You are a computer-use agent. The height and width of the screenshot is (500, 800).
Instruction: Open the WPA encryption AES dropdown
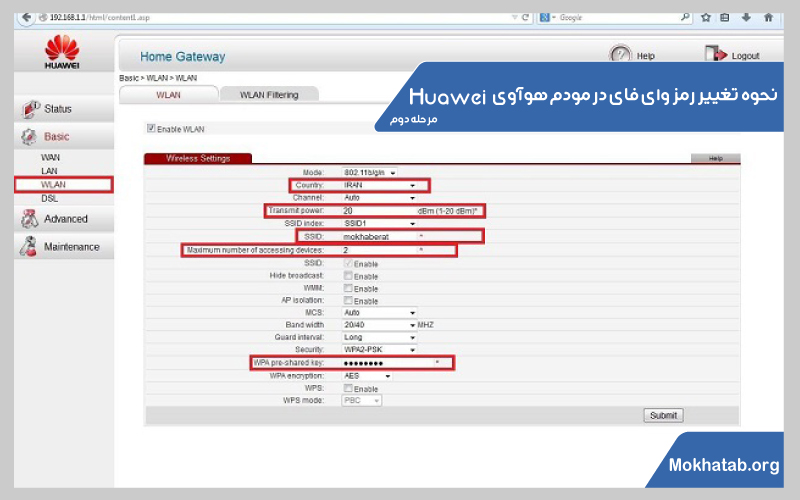[367, 376]
